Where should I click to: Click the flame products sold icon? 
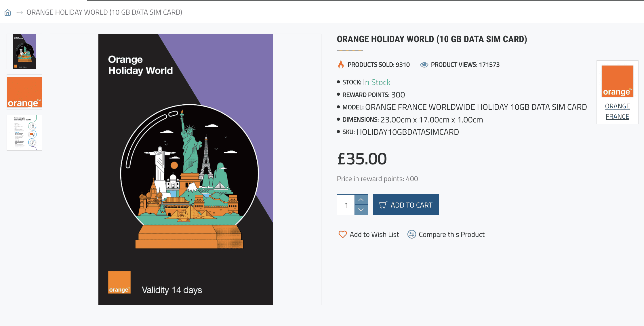[x=341, y=65]
